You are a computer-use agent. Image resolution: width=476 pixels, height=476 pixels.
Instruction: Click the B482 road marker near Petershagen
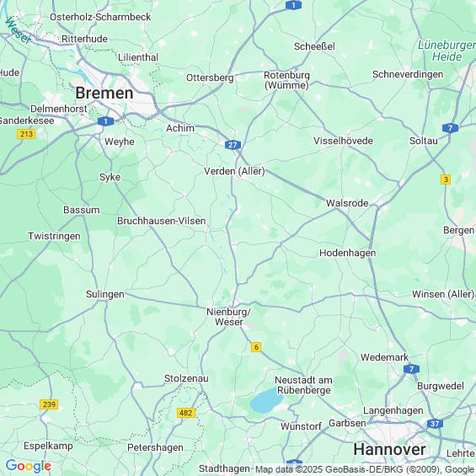(x=186, y=413)
